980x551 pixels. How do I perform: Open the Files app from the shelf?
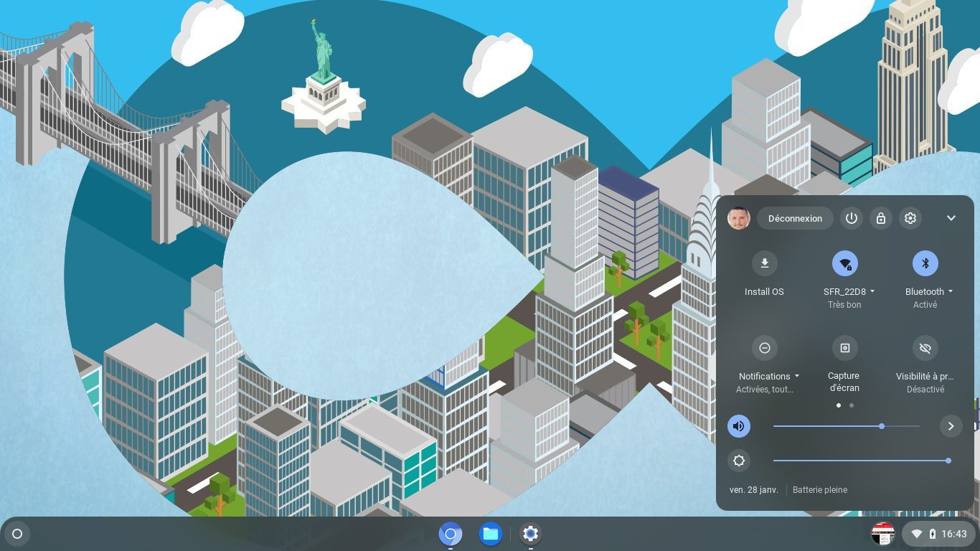tap(491, 534)
